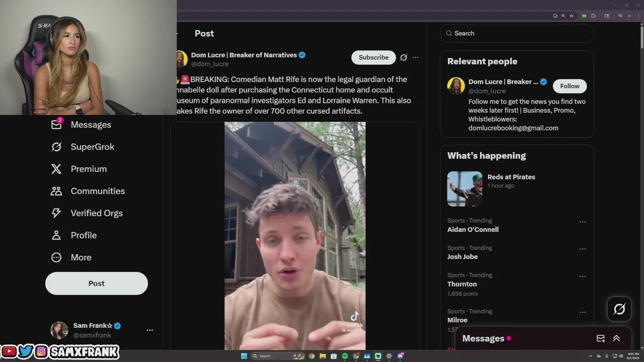644x362 pixels.
Task: Open the Milroe trending topic
Action: tap(457, 320)
